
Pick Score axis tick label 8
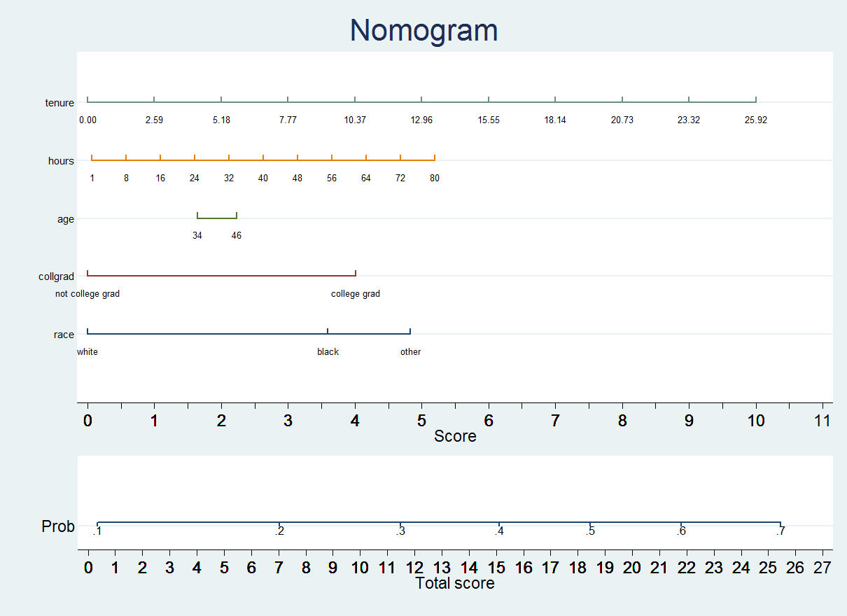[x=622, y=421]
